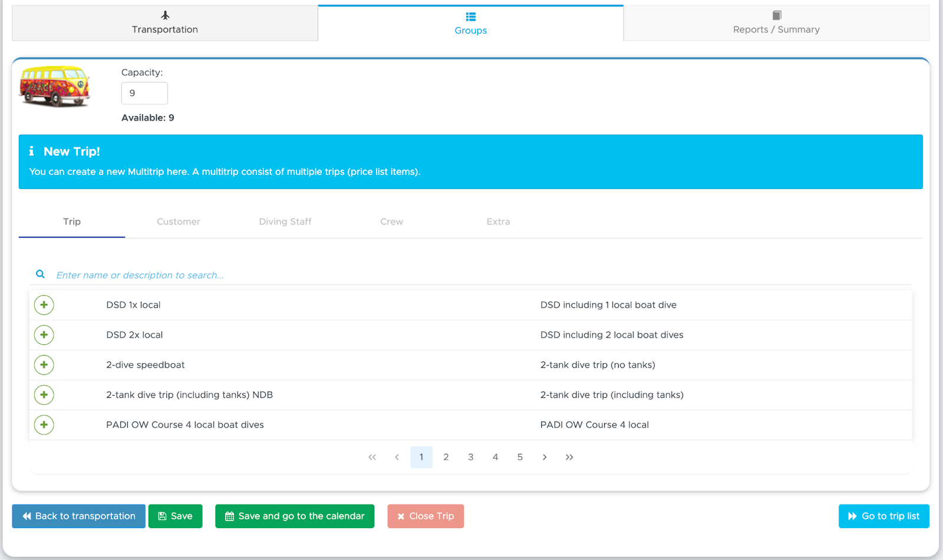Go to page 3 of trips
Image resolution: width=943 pixels, height=560 pixels.
click(471, 457)
